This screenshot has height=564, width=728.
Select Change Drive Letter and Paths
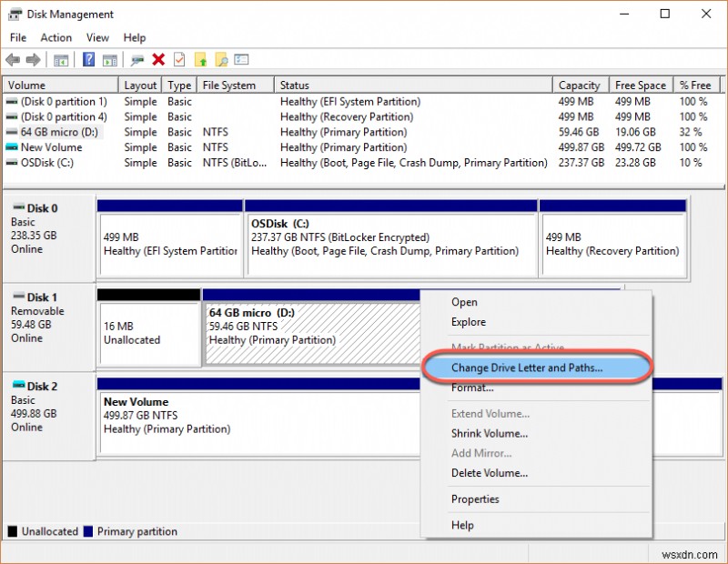[x=536, y=368]
